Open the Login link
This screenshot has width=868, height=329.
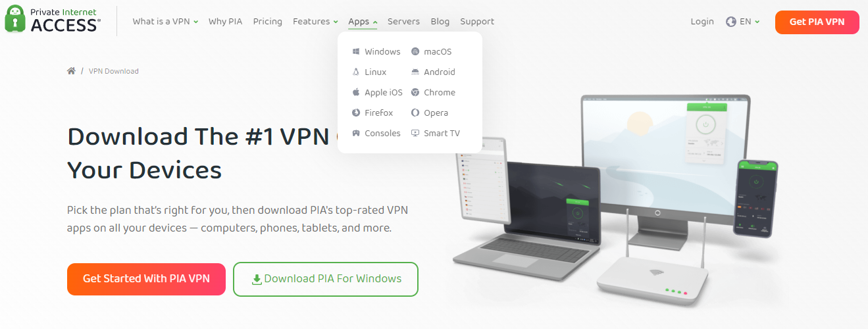(x=702, y=21)
